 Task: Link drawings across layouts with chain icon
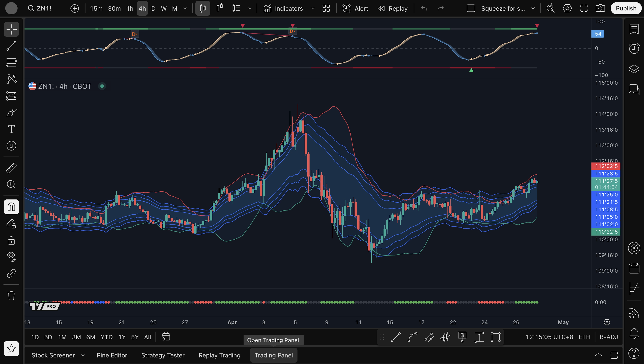11,273
